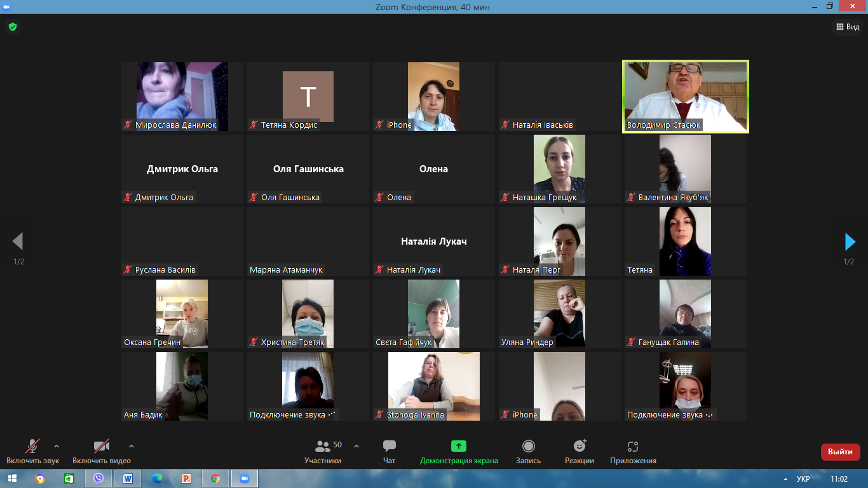
Task: Turn on the camera with Включить видео
Action: point(102,451)
